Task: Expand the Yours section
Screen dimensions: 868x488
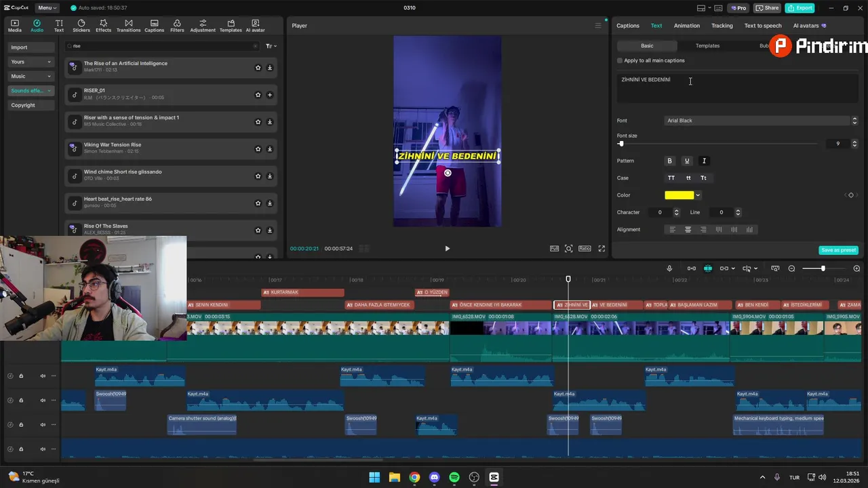Action: coord(31,62)
